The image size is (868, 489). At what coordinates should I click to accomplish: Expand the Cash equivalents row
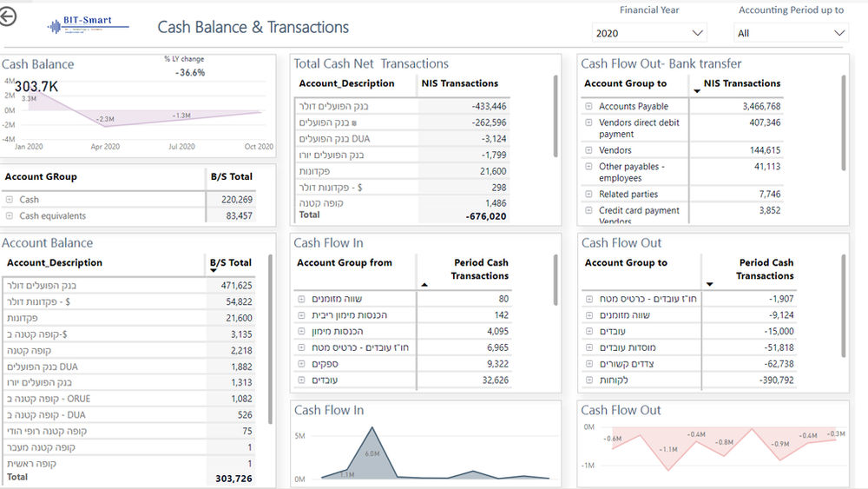pos(10,216)
